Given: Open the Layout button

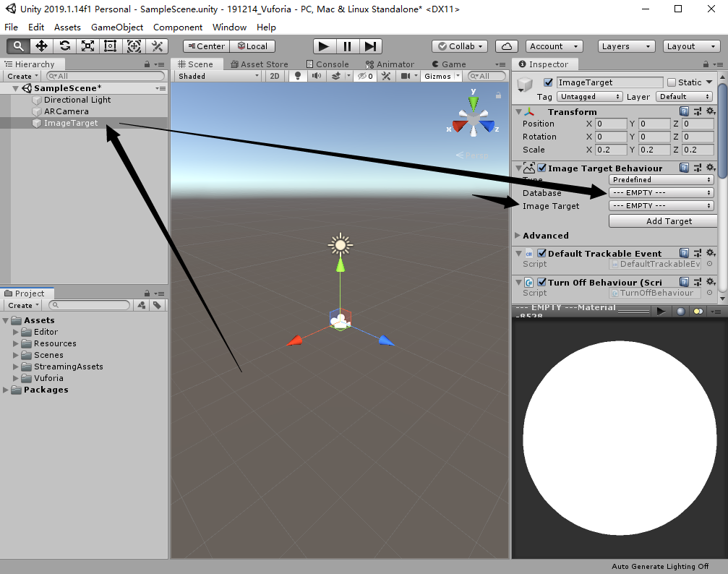Looking at the screenshot, I should click(691, 46).
